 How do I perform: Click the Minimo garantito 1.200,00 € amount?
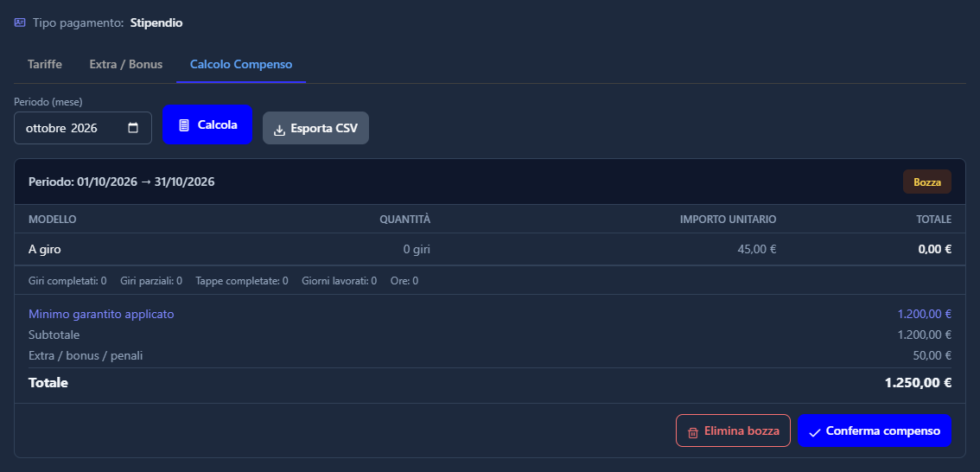[x=925, y=314]
